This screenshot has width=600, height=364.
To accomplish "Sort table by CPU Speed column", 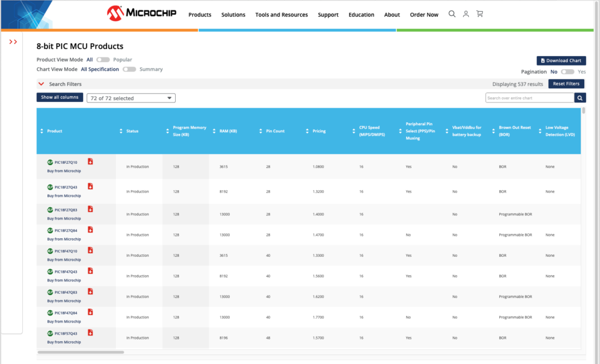I will [353, 131].
